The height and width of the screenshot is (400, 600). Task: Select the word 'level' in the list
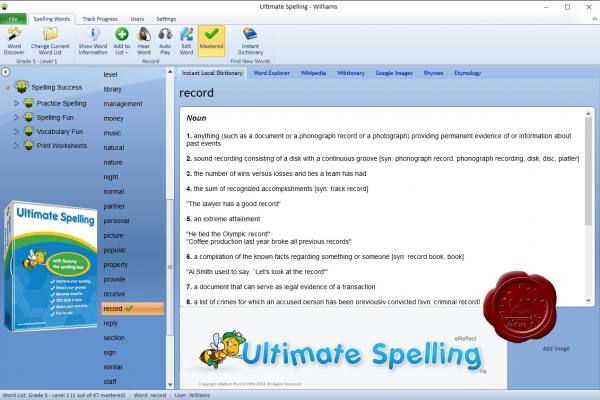110,75
